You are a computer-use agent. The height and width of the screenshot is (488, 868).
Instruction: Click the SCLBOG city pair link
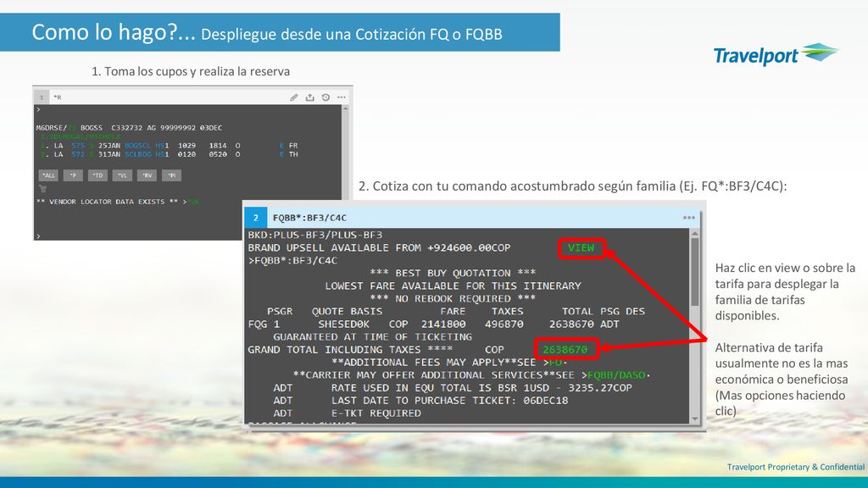(138, 154)
